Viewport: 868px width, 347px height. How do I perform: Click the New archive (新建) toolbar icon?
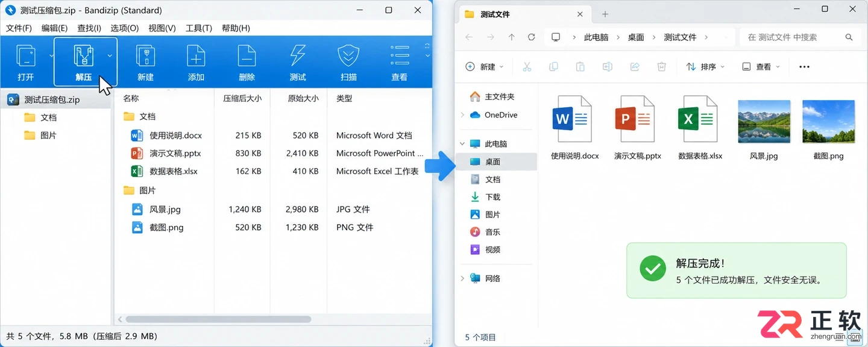pyautogui.click(x=145, y=56)
